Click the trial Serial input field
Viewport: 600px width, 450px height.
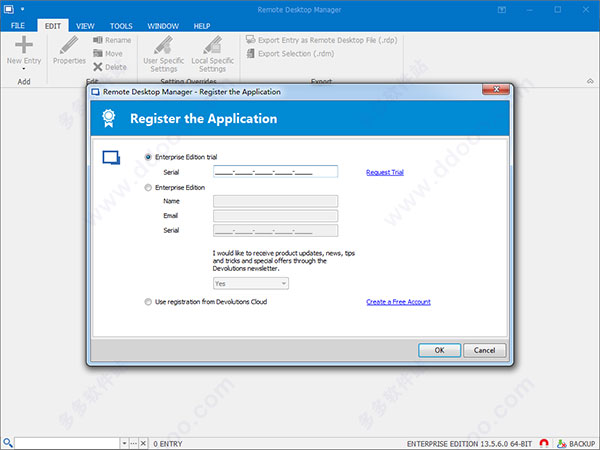[x=276, y=171]
